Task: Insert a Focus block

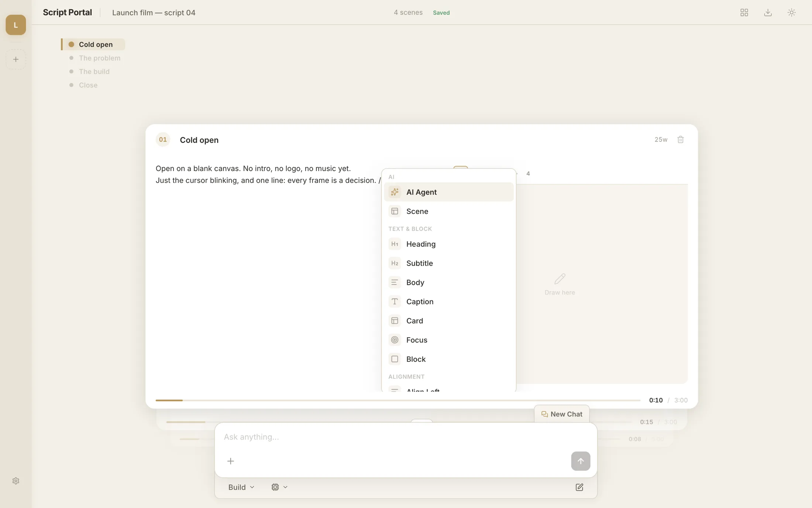Action: click(x=448, y=340)
